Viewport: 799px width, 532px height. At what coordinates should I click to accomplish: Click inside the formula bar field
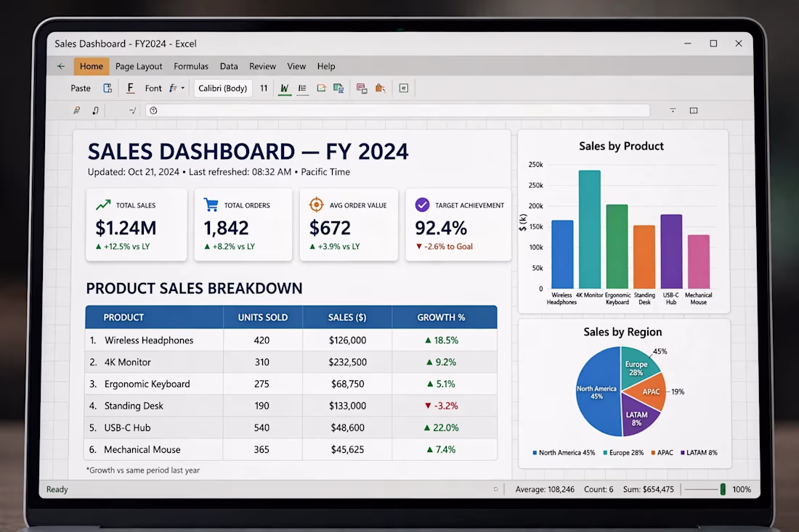397,110
